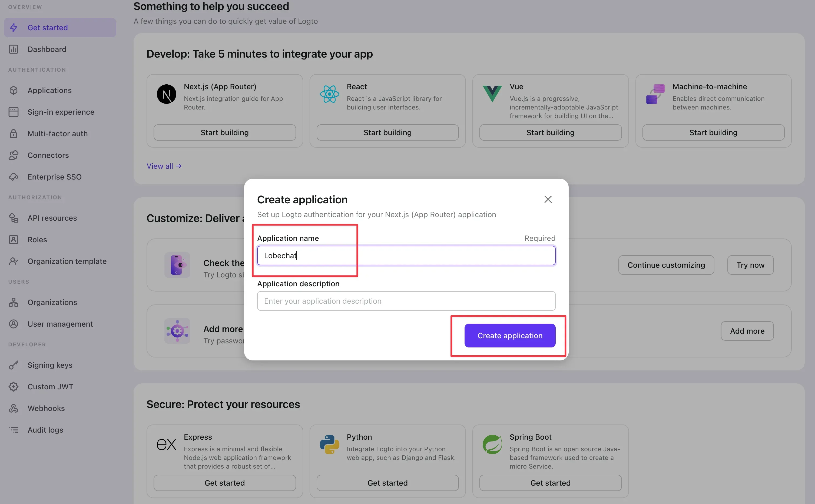Click the Connectors icon in sidebar

click(14, 155)
